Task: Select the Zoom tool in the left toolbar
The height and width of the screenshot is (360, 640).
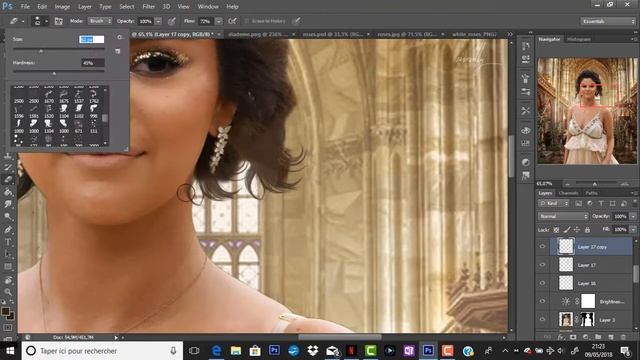Action: click(x=8, y=292)
